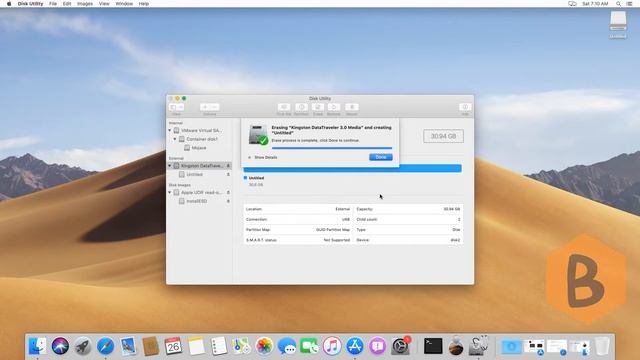Open the File menu
640x360 pixels.
coord(53,4)
